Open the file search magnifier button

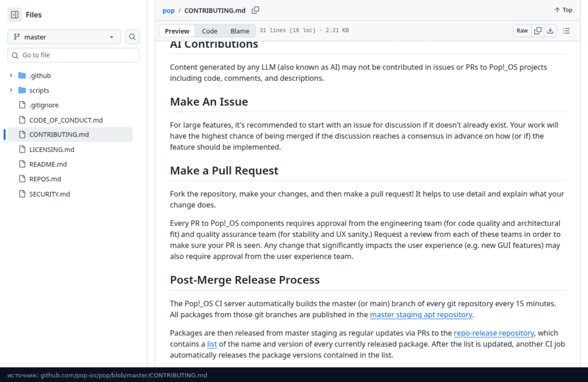coord(132,37)
